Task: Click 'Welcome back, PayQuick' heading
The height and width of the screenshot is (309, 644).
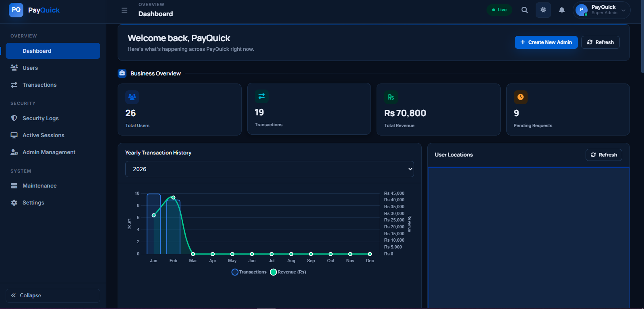Action: 179,38
